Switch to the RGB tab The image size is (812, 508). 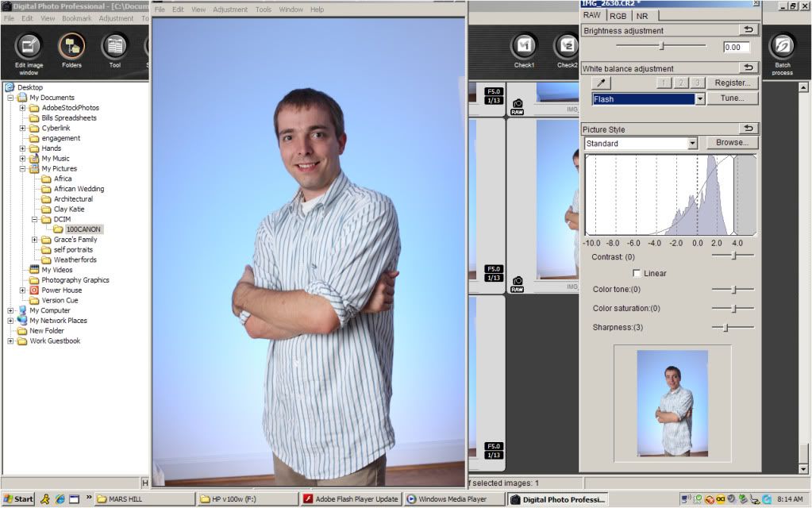[618, 14]
